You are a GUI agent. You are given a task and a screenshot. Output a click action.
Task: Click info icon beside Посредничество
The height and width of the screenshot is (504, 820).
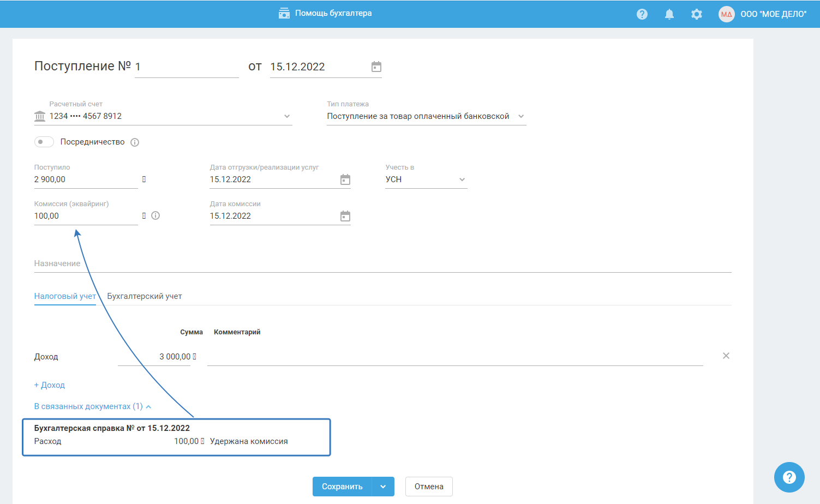(x=135, y=142)
